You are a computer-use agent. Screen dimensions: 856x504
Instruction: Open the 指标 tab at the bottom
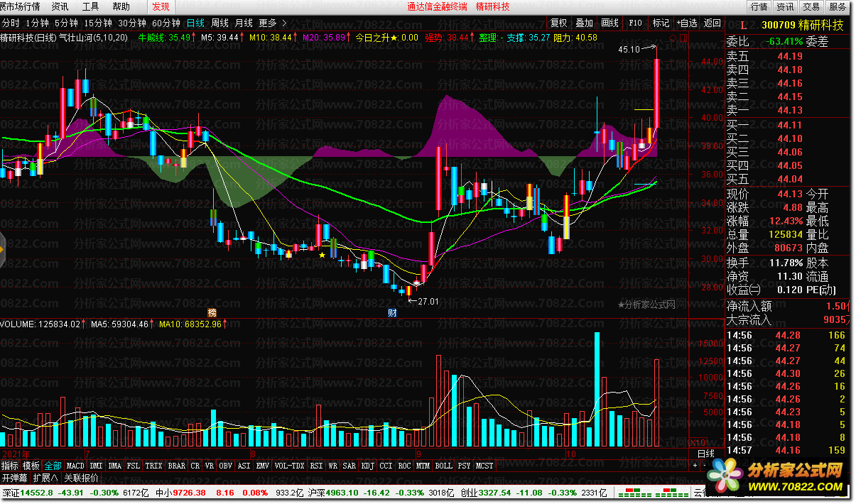[10, 466]
